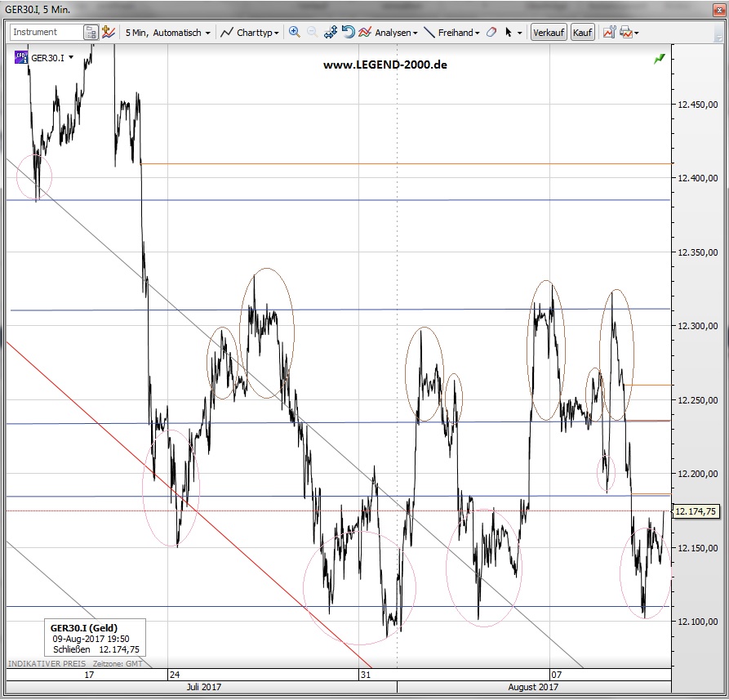Image resolution: width=729 pixels, height=700 pixels.
Task: Click the print chart icon
Action: [x=626, y=33]
